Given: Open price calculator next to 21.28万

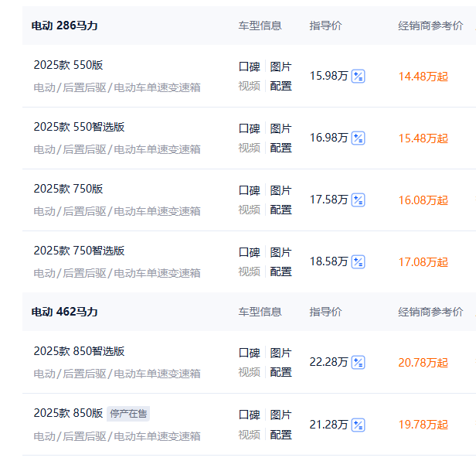Looking at the screenshot, I should [358, 424].
